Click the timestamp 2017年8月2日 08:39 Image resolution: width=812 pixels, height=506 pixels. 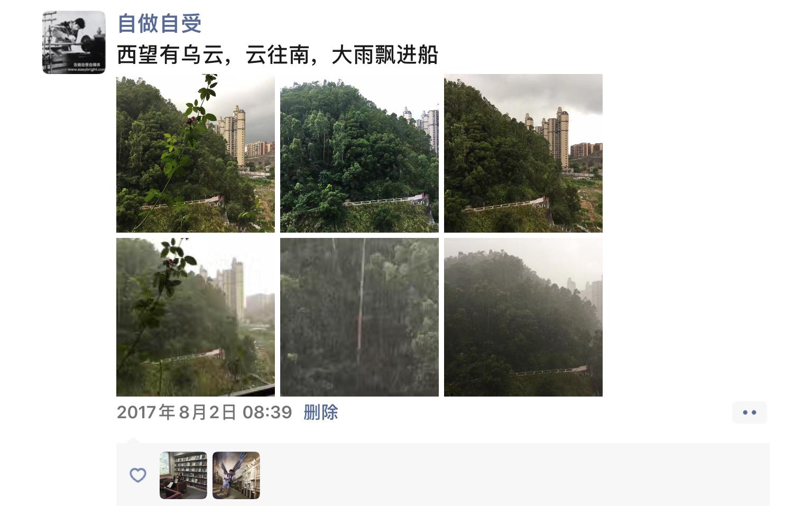click(205, 412)
